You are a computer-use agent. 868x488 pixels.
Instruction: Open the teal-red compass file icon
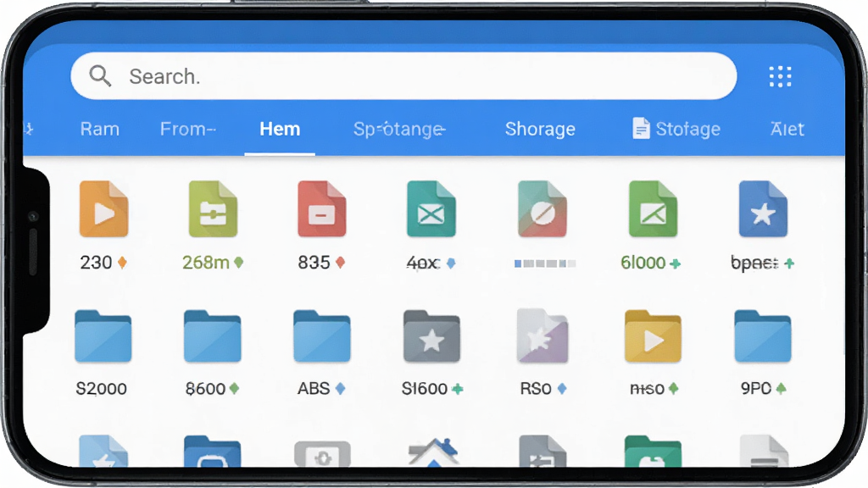pyautogui.click(x=542, y=209)
